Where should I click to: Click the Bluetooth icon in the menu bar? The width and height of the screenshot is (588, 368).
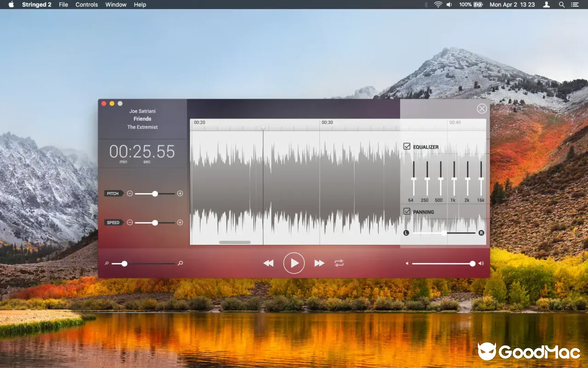[426, 5]
